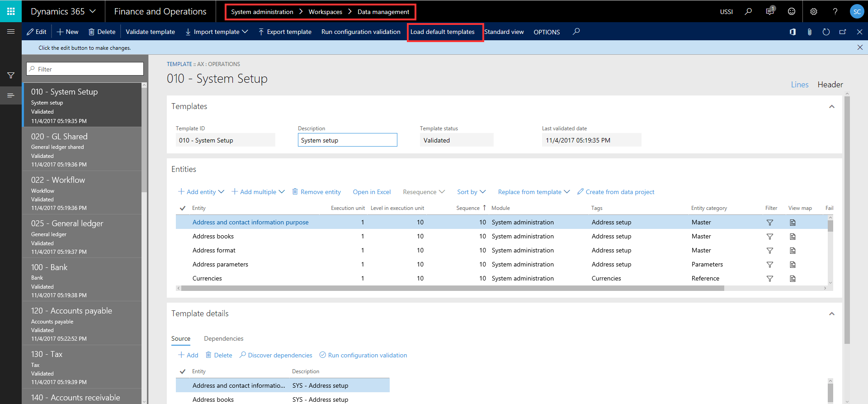868x404 pixels.
Task: Click Create from data project link
Action: [x=616, y=192]
